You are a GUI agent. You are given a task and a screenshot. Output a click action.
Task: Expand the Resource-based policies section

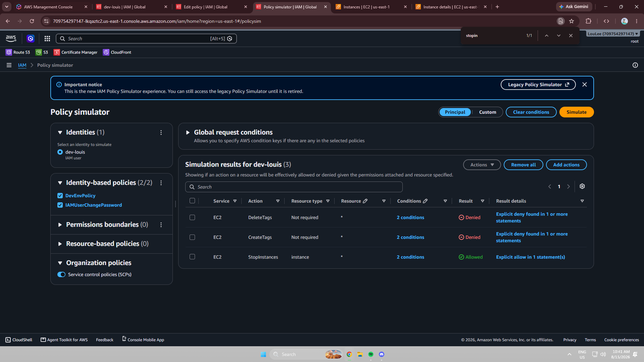coord(60,244)
